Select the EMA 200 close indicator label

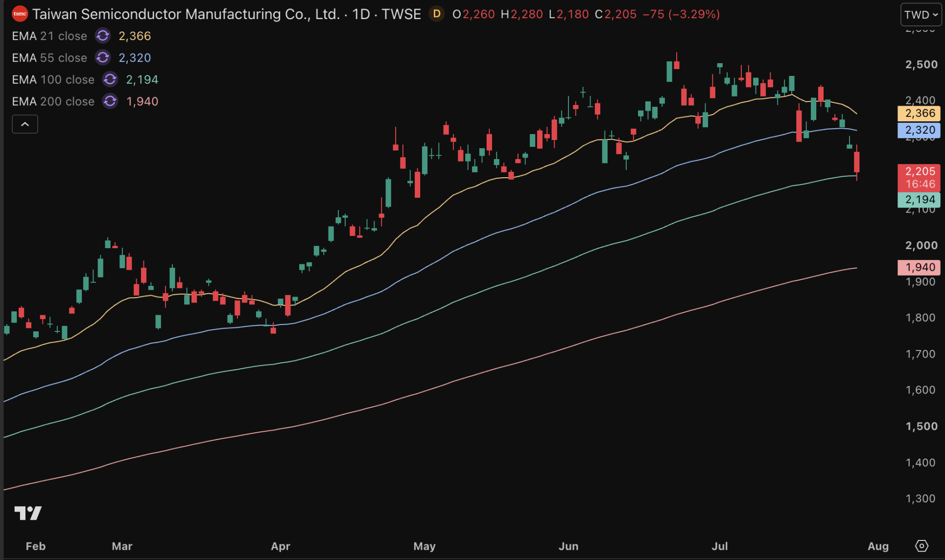[53, 101]
